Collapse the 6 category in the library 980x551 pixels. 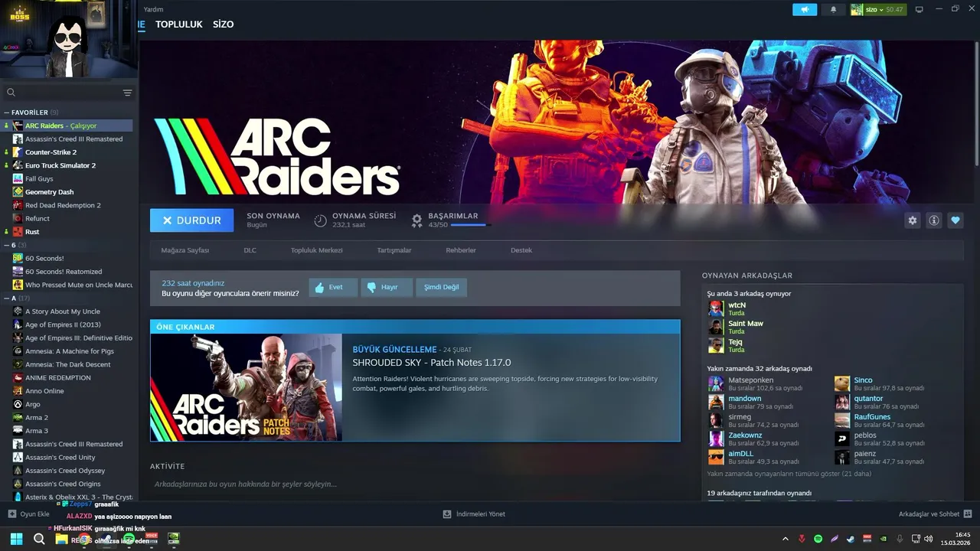click(7, 246)
